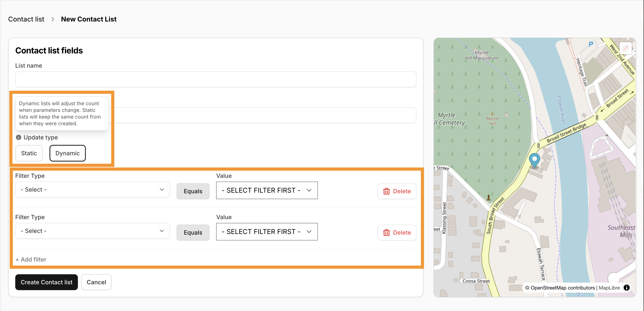Viewport: 644px width, 311px height.
Task: Add a new filter using Add filter
Action: (x=31, y=259)
